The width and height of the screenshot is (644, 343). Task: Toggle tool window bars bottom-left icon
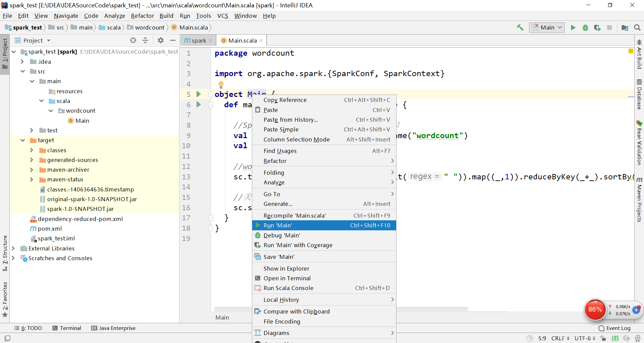(7, 338)
